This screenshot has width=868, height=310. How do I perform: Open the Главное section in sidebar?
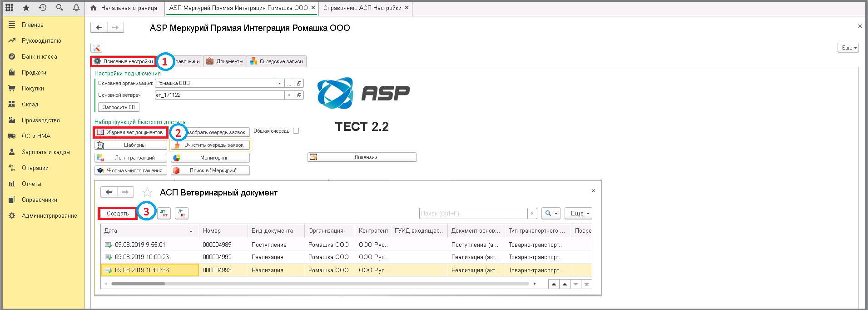click(x=33, y=25)
